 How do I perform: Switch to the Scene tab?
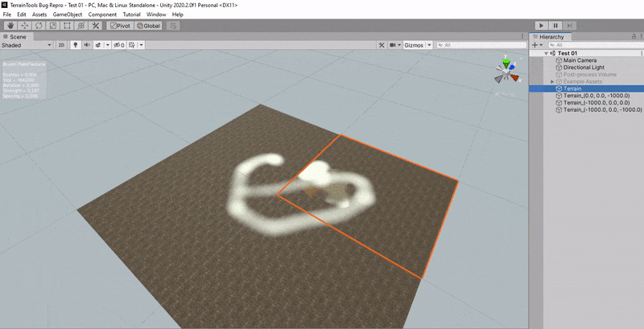(x=15, y=37)
